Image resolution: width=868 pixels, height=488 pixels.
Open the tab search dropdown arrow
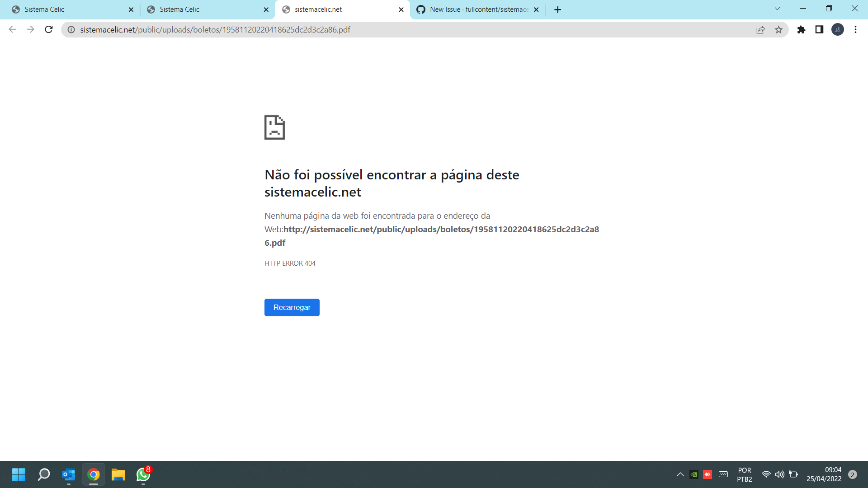[777, 8]
